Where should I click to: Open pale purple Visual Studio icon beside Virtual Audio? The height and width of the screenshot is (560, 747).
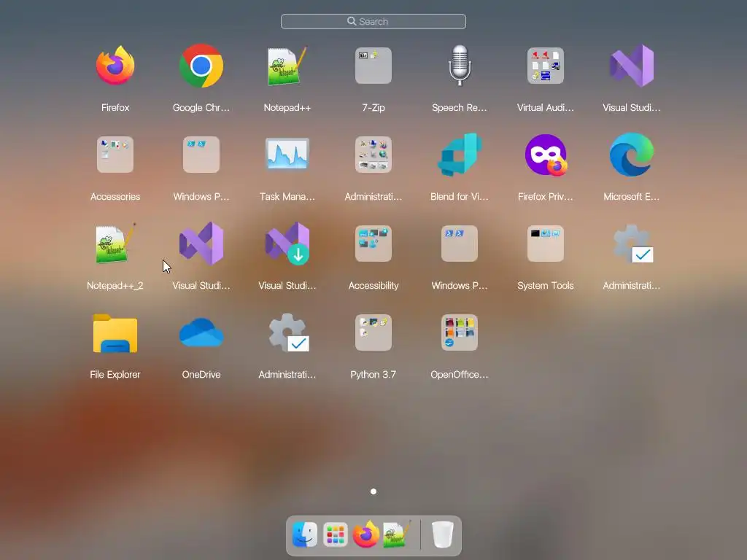(632, 66)
